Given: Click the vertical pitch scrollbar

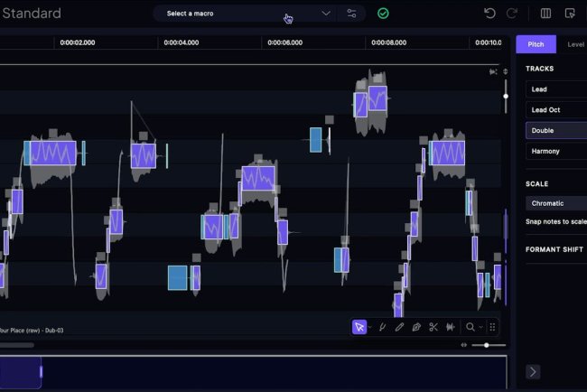Looking at the screenshot, I should [x=506, y=257].
